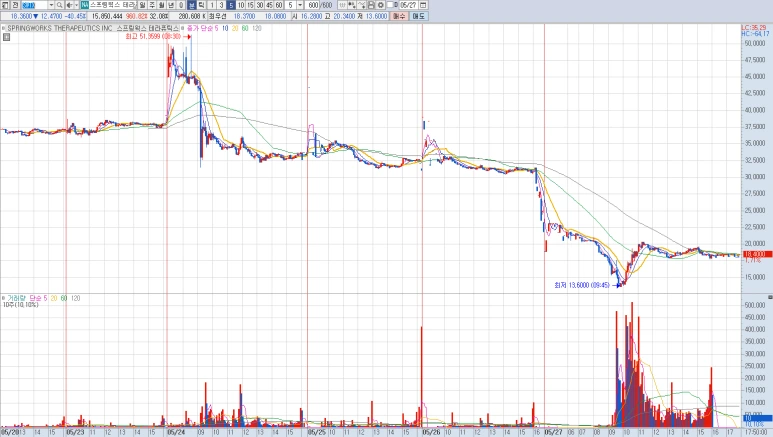Image resolution: width=773 pixels, height=437 pixels.
Task: Open chart settings gear icon
Action: (x=381, y=5)
